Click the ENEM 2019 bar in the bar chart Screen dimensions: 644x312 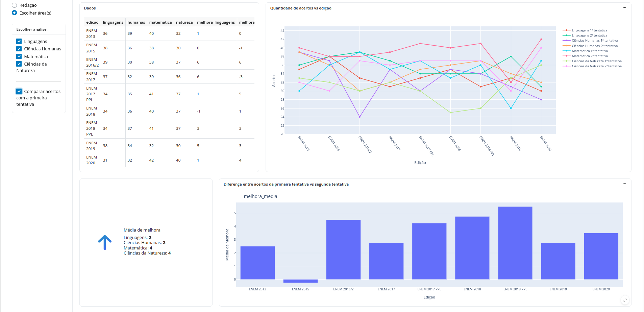click(558, 261)
